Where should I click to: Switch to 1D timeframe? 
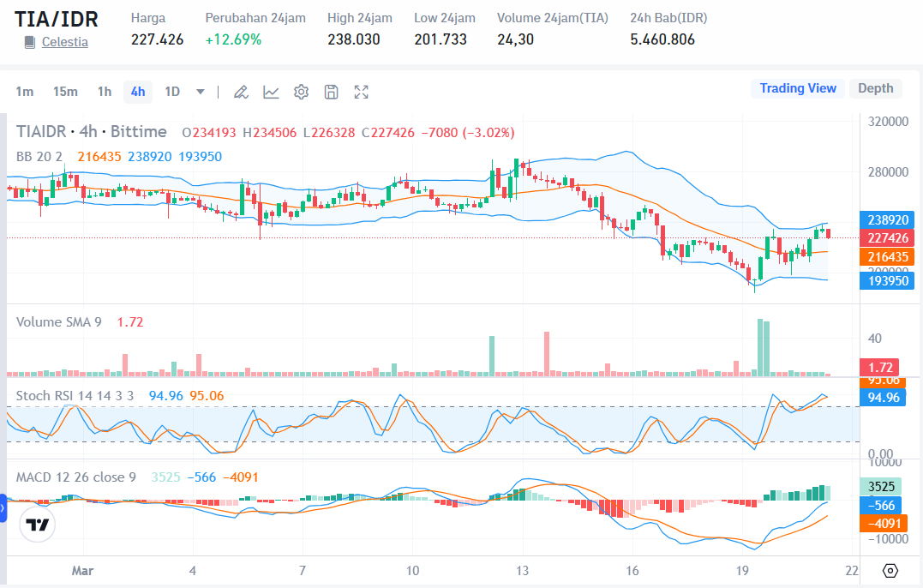coord(172,92)
